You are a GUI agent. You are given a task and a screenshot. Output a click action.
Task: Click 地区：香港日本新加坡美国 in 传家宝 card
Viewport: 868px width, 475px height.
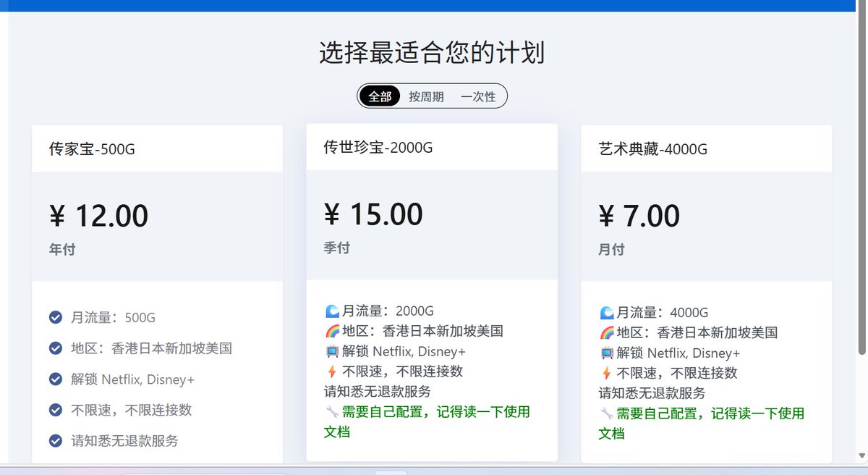pyautogui.click(x=151, y=348)
